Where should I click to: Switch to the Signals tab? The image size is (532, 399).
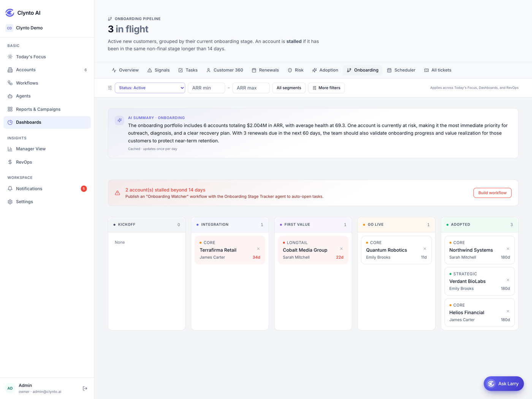pyautogui.click(x=158, y=70)
